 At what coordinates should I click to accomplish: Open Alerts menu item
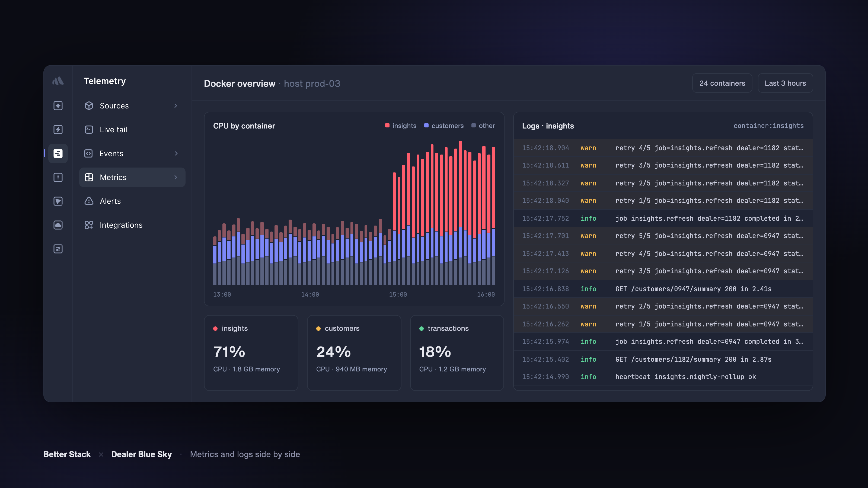click(132, 201)
